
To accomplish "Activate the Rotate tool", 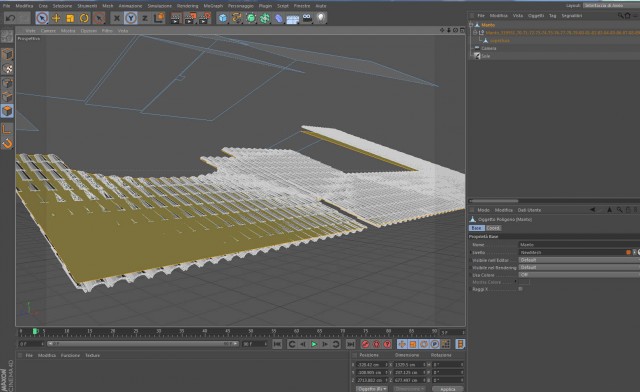I will click(84, 18).
